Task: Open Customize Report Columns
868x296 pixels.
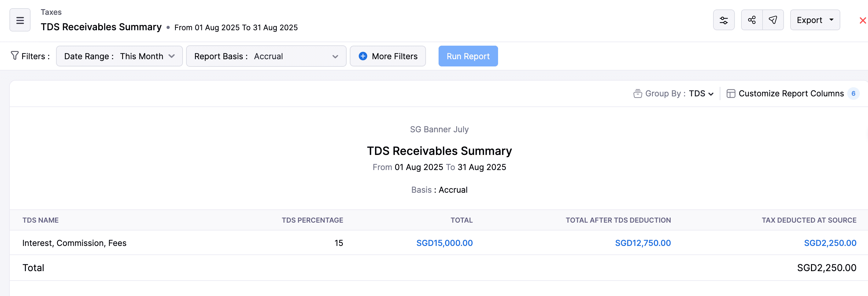Action: [791, 94]
